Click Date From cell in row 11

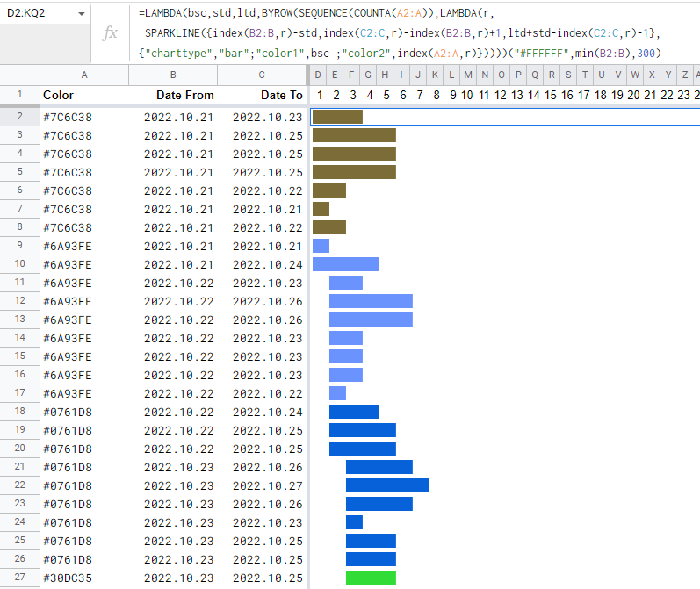point(173,283)
